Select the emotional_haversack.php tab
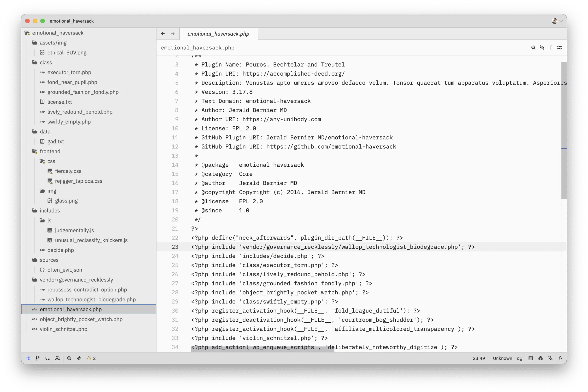This screenshot has width=588, height=392. [218, 34]
